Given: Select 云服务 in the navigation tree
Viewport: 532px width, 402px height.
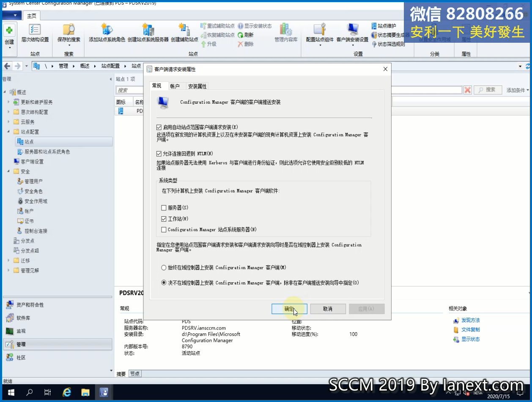Looking at the screenshot, I should [x=24, y=122].
